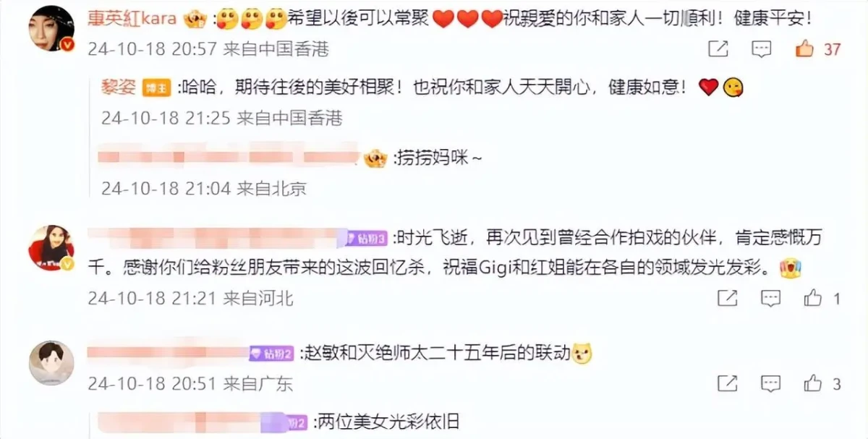Like the 惠英紅kara comment with 37 likes
This screenshot has width=868, height=439.
(806, 49)
